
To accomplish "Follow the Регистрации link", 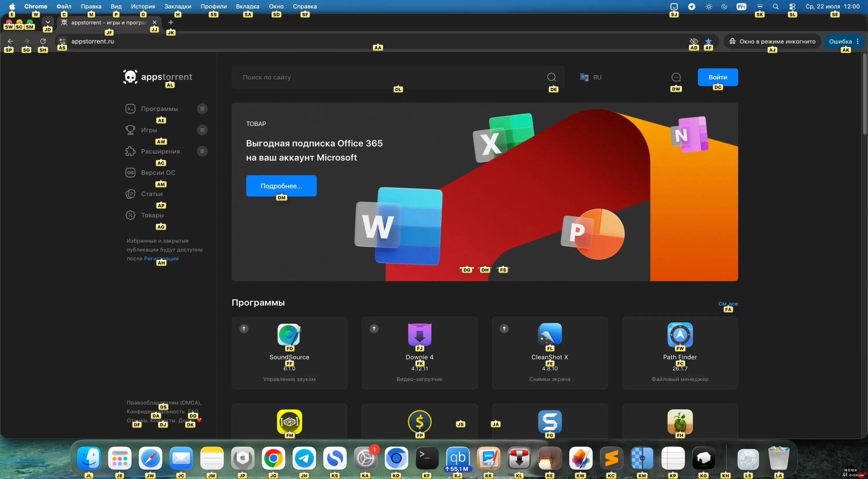I will (x=161, y=258).
